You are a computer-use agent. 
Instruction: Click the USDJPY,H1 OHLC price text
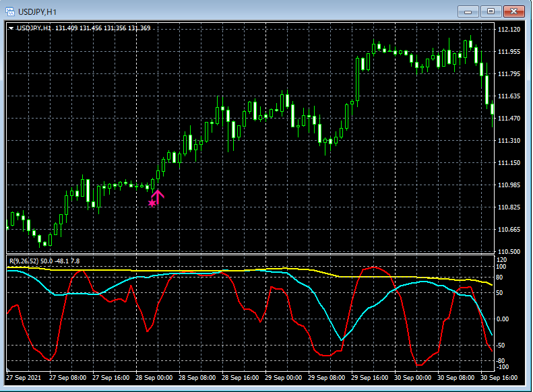[104, 28]
